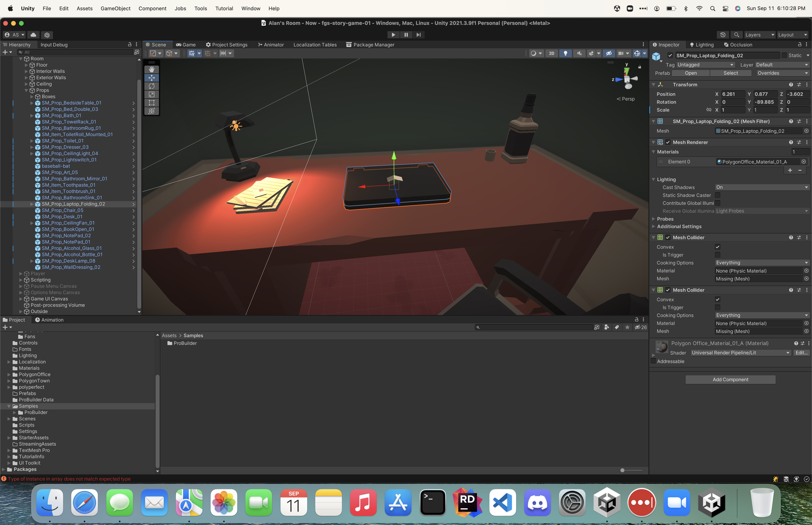Open the Shader dropdown
This screenshot has height=525, width=812.
[x=741, y=353]
